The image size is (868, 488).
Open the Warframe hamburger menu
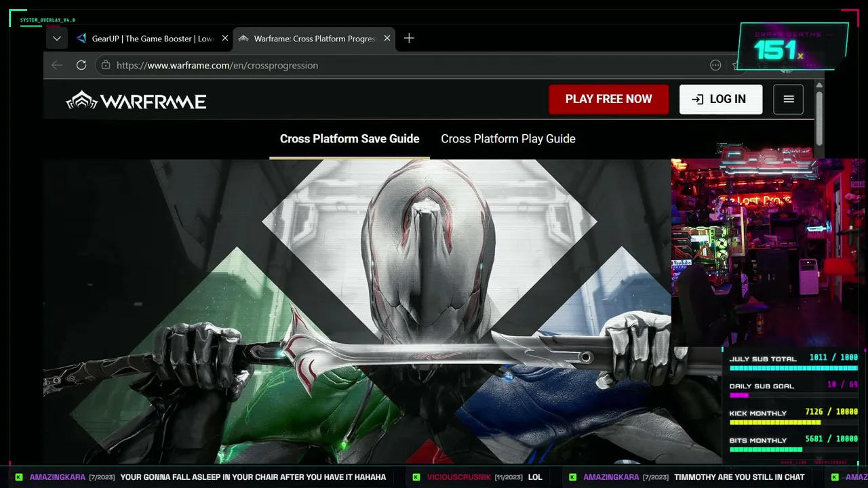tap(789, 99)
